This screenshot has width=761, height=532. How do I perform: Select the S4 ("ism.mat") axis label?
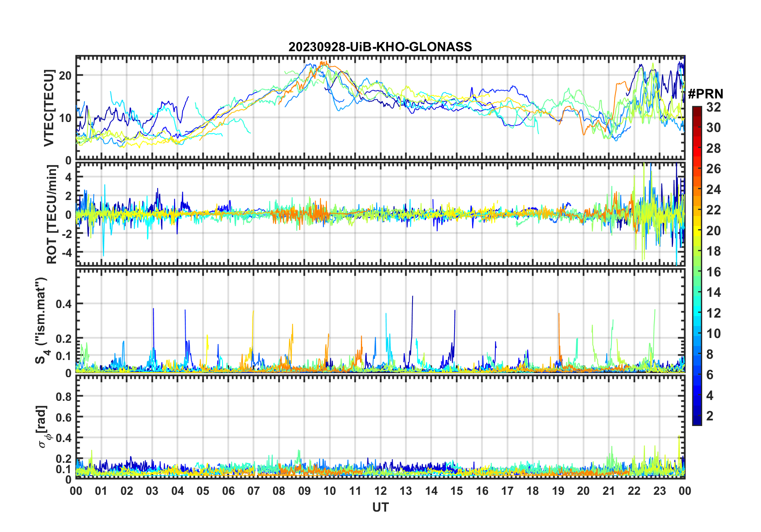pos(41,321)
